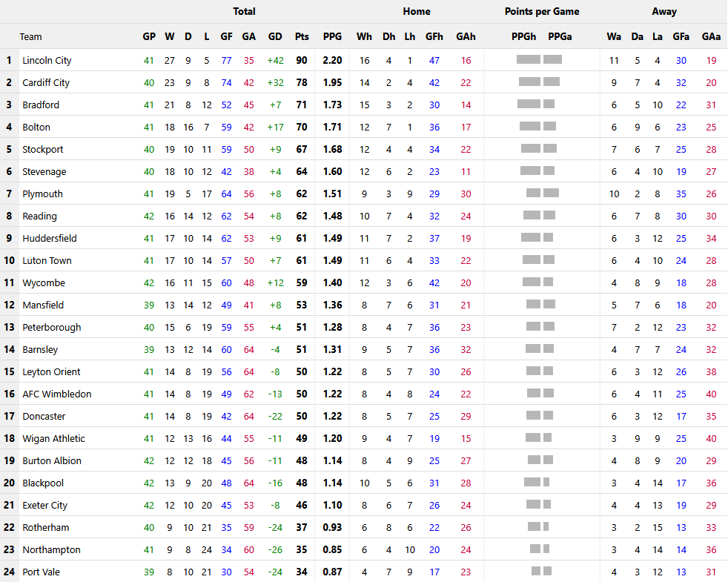The height and width of the screenshot is (582, 728).
Task: Click the Cardiff City team name
Action: pos(46,82)
